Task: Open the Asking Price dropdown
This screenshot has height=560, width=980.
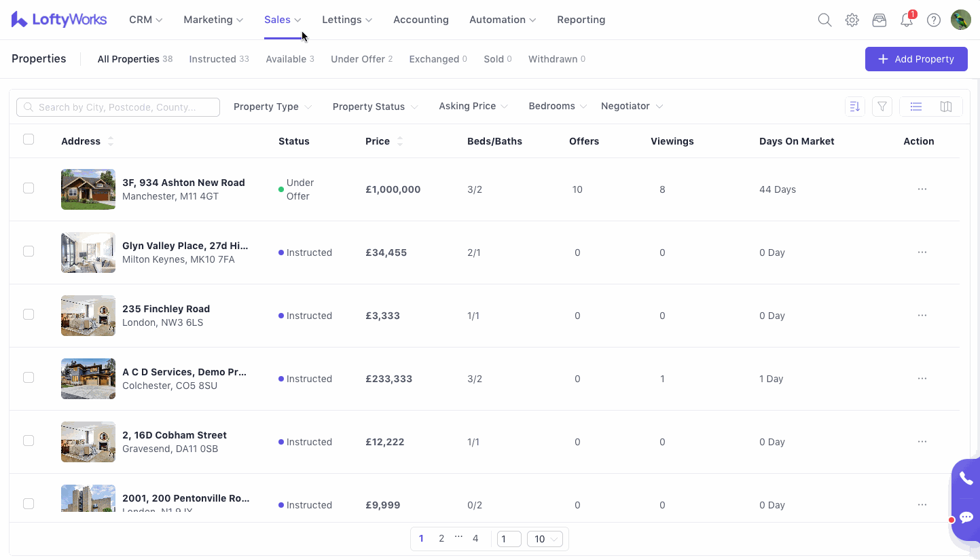Action: click(473, 106)
